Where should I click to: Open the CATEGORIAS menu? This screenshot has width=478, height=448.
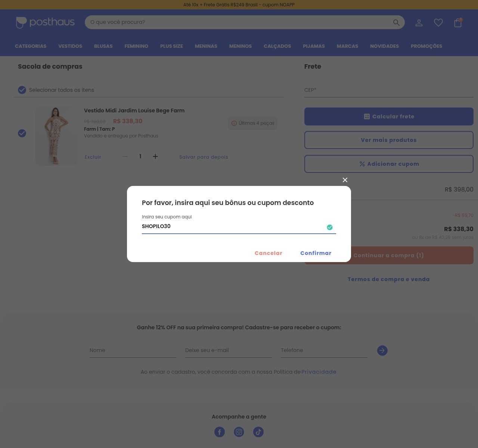31,46
